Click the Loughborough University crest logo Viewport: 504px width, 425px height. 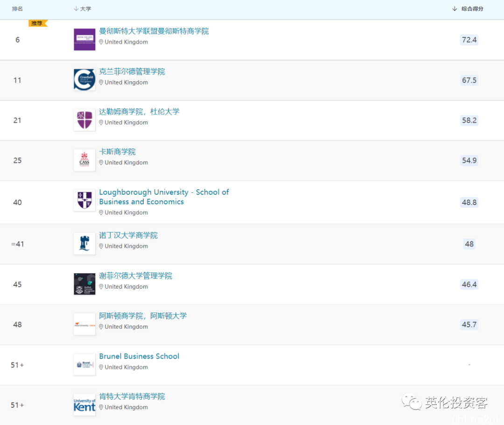click(84, 200)
